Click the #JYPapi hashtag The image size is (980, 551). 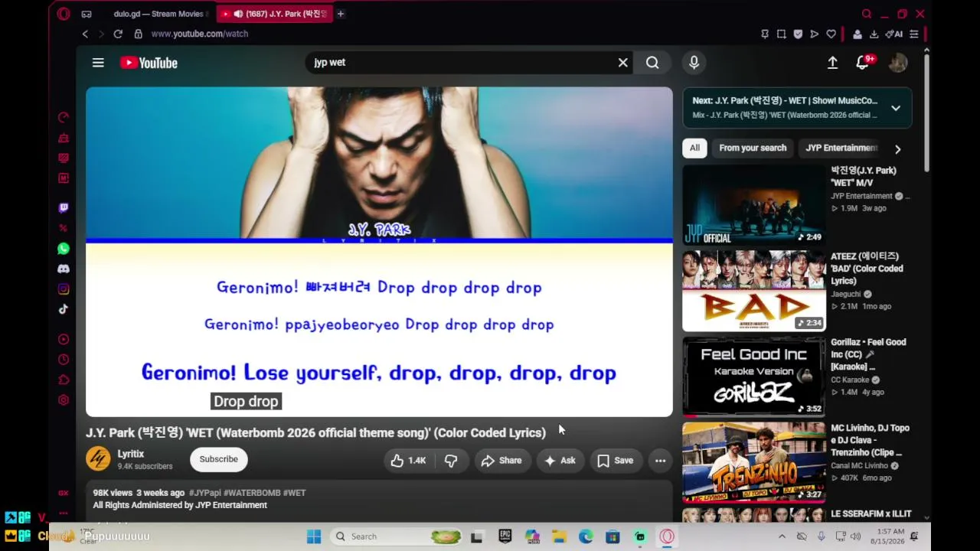[x=204, y=493]
